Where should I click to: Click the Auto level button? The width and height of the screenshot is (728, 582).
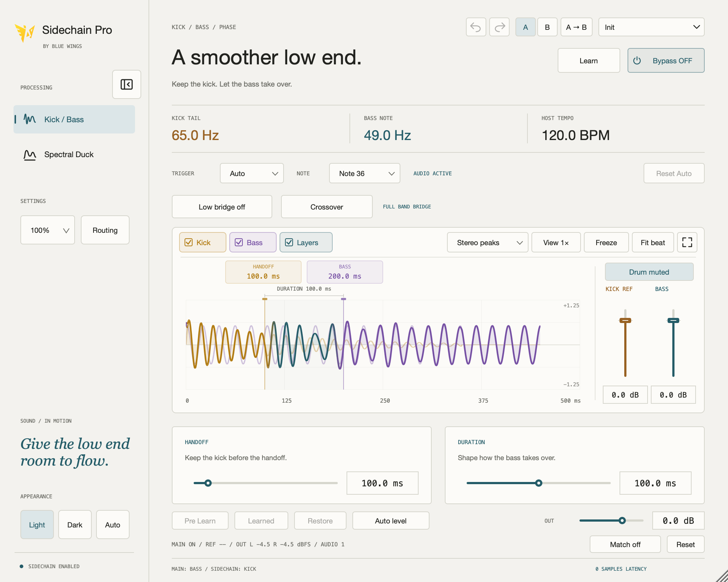click(x=391, y=521)
